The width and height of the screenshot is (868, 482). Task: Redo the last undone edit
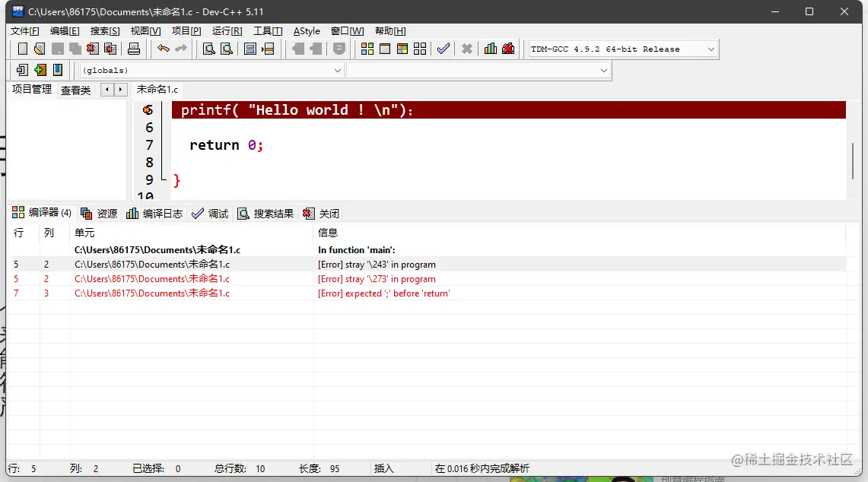click(x=181, y=49)
